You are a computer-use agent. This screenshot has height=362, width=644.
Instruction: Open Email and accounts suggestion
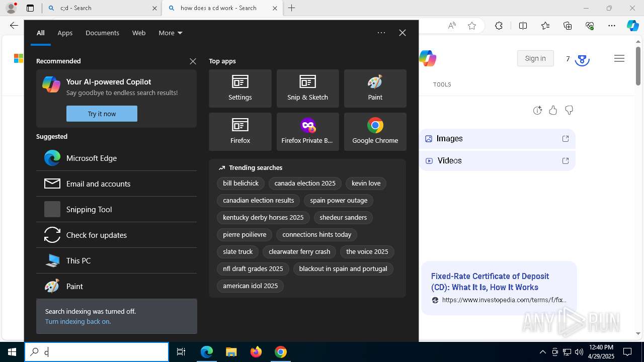pos(116,184)
